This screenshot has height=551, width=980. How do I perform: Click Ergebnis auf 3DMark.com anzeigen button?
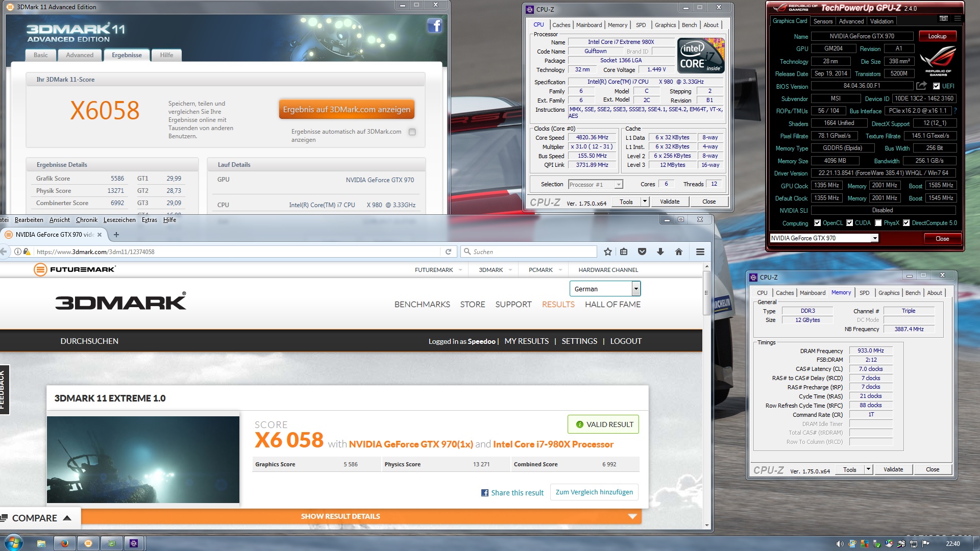[x=347, y=110]
